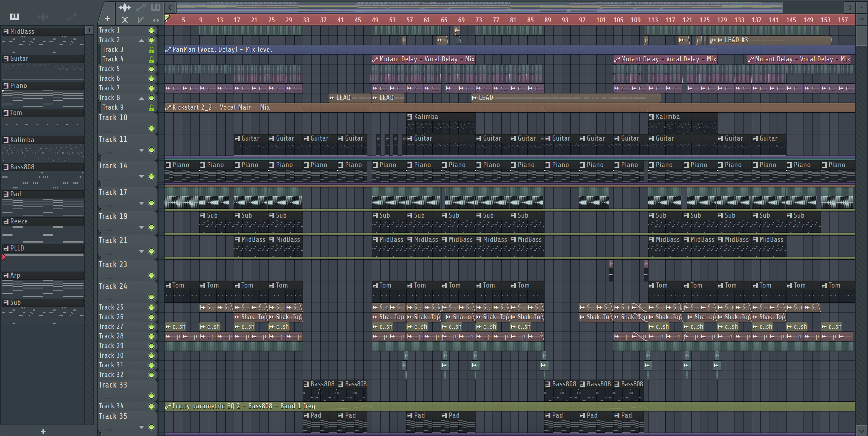Screen dimensions: 868x436
Task: Select the Track 4 header label
Action: click(113, 59)
